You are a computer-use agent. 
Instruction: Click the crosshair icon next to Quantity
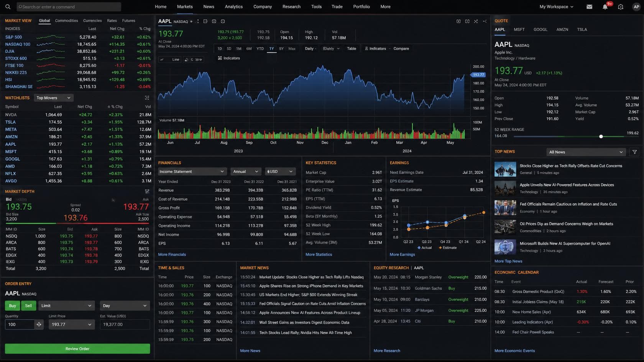tap(39, 324)
